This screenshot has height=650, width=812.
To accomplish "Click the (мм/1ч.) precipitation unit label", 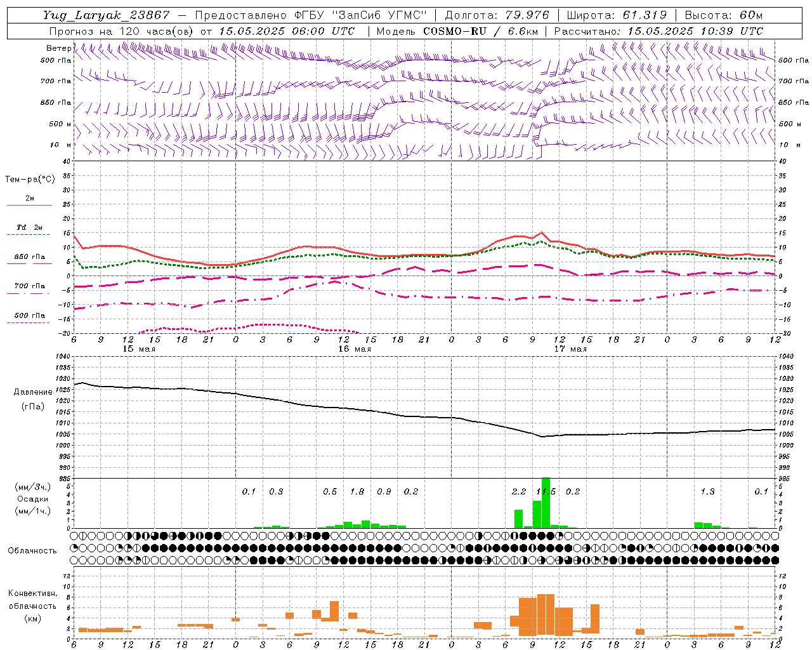I will [x=33, y=511].
